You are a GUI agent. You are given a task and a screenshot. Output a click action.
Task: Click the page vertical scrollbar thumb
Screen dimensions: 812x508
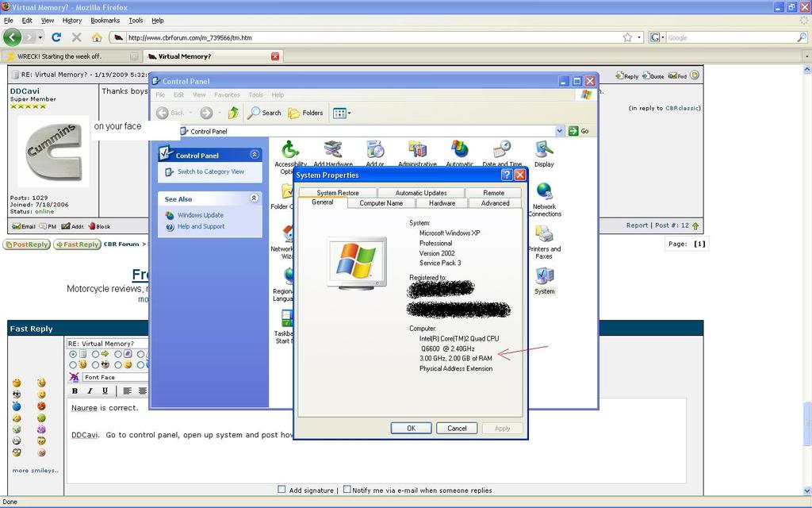(x=806, y=424)
